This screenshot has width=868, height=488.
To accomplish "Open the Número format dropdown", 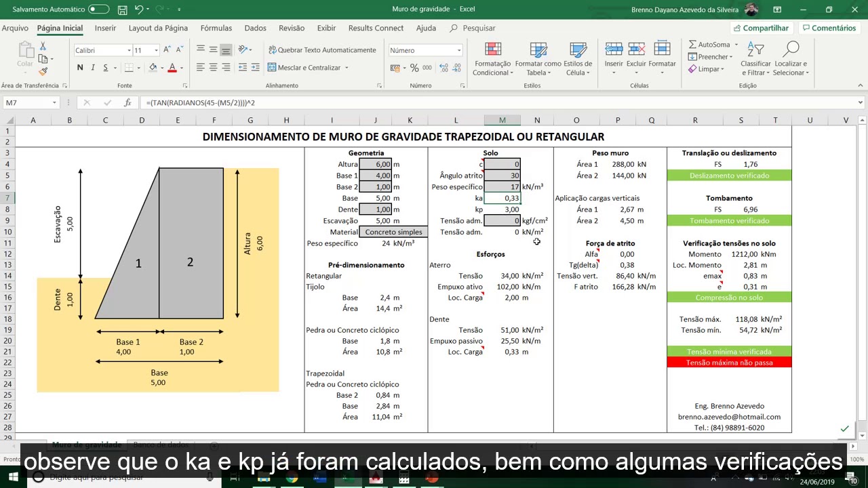I will point(459,50).
